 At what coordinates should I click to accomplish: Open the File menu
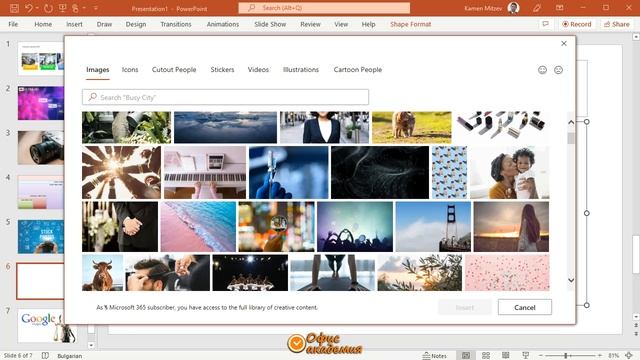coord(13,24)
